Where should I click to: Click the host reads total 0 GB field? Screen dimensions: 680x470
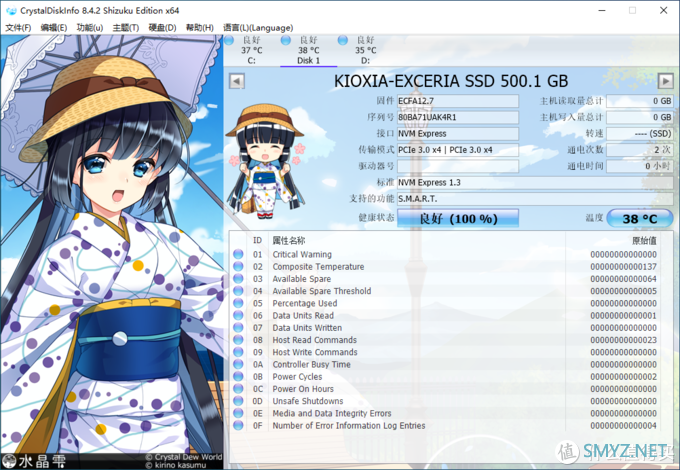[x=640, y=101]
